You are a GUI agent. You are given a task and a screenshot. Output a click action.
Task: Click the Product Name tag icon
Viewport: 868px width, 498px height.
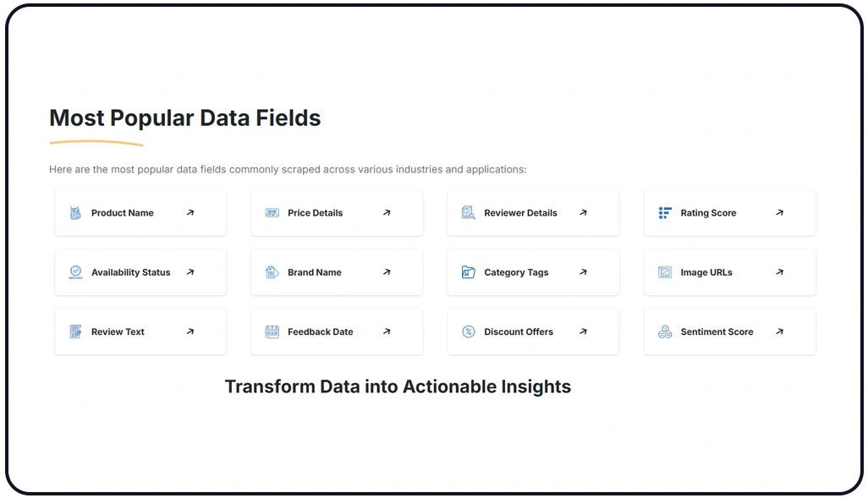(75, 212)
